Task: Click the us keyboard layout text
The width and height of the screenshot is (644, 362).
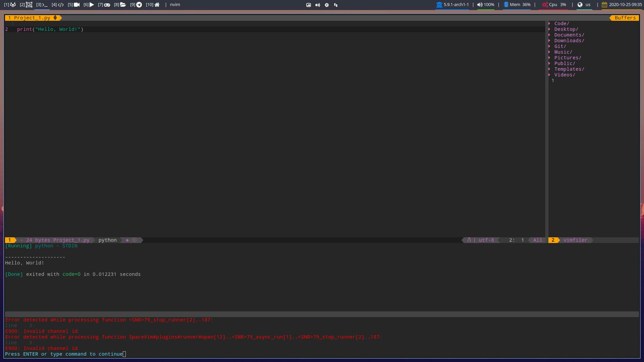Action: [588, 5]
